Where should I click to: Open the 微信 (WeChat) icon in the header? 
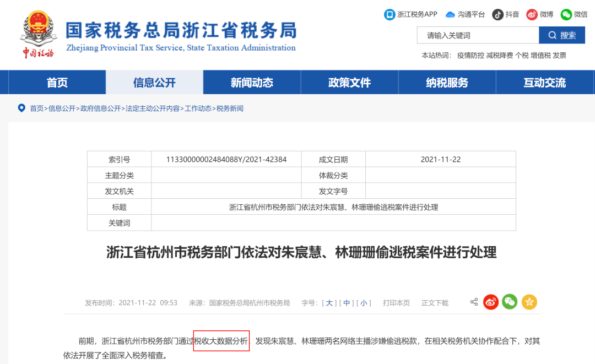pyautogui.click(x=565, y=14)
